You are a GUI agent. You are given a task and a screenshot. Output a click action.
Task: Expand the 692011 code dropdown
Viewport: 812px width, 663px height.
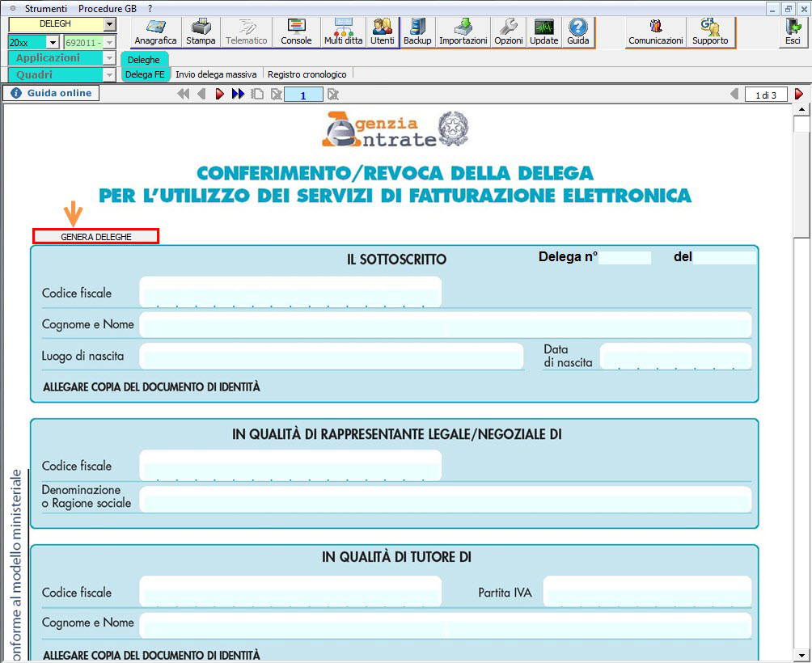pyautogui.click(x=110, y=42)
